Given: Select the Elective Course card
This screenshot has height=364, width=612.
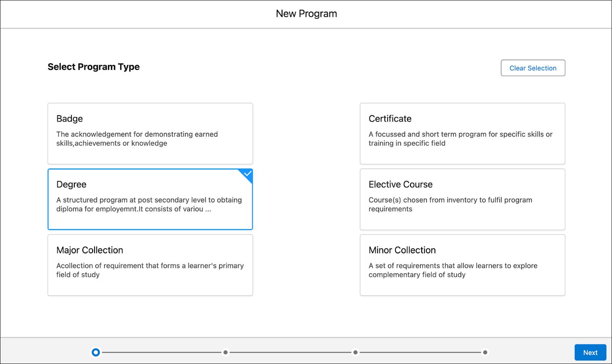Looking at the screenshot, I should tap(462, 199).
